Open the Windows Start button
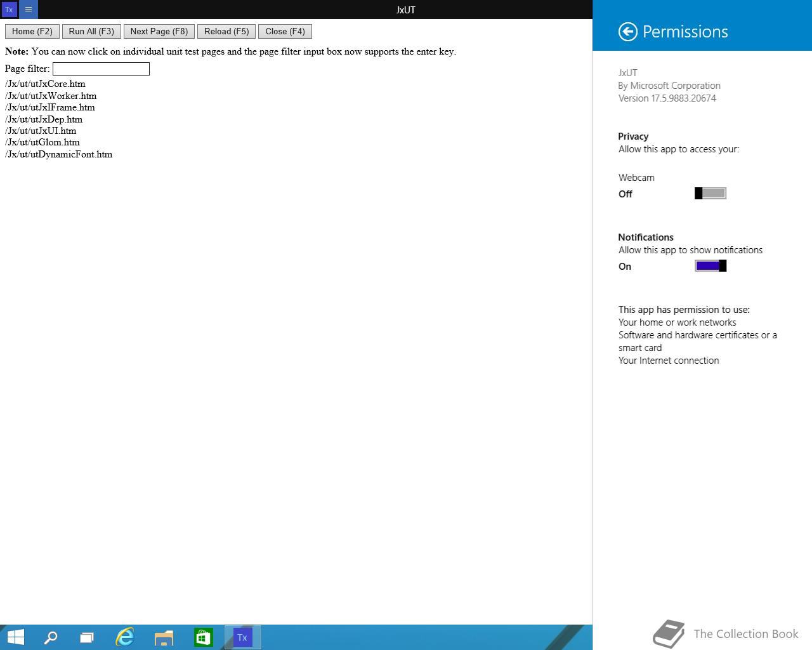Screen dimensions: 812x650 tap(15, 637)
